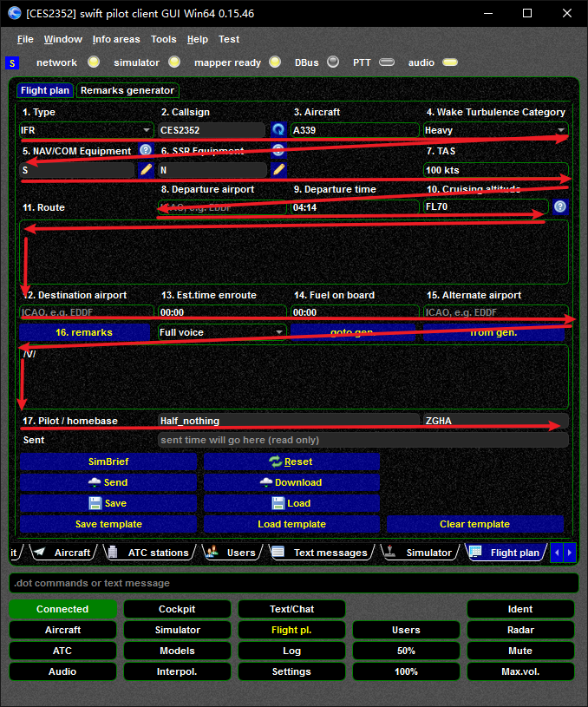The width and height of the screenshot is (588, 707).
Task: Edit SSR equipment with pencil icon
Action: [x=278, y=170]
